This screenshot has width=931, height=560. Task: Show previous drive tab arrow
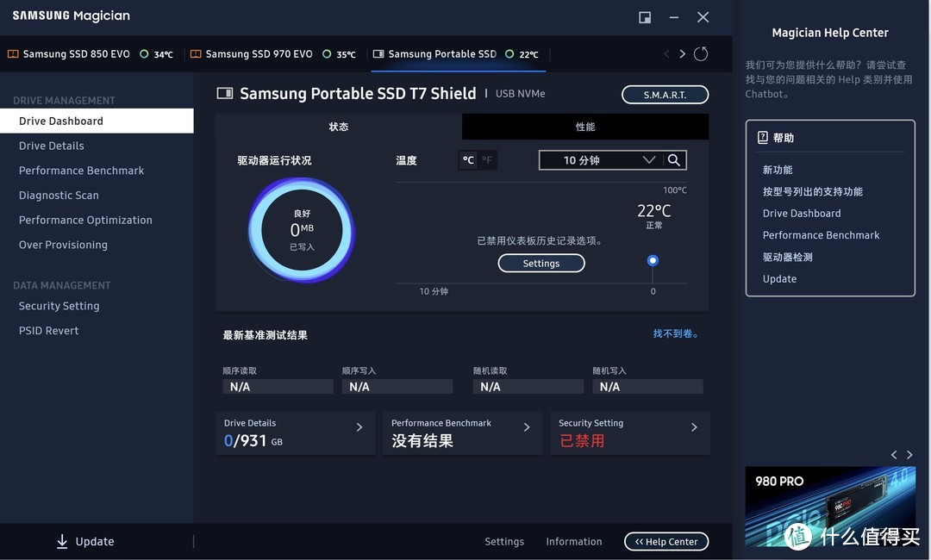coord(666,54)
